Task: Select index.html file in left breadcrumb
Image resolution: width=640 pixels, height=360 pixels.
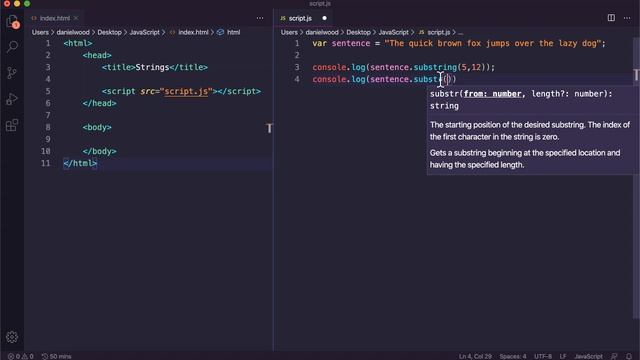Action: click(193, 32)
